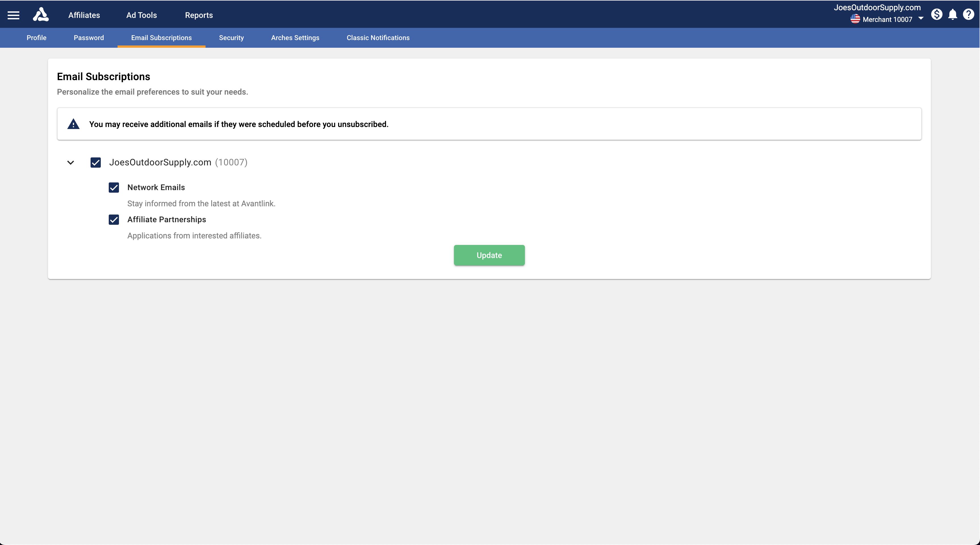
Task: Toggle the Affiliate Partnerships checkbox
Action: [114, 220]
